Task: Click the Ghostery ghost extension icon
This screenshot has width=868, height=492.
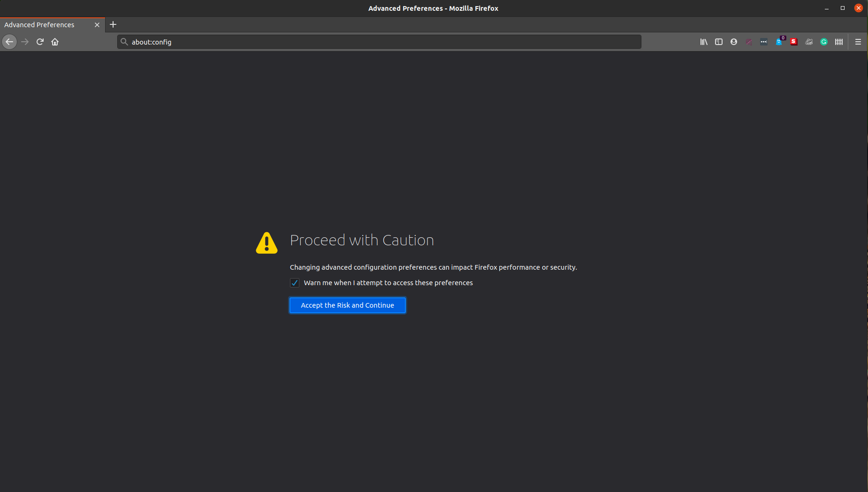Action: click(779, 42)
